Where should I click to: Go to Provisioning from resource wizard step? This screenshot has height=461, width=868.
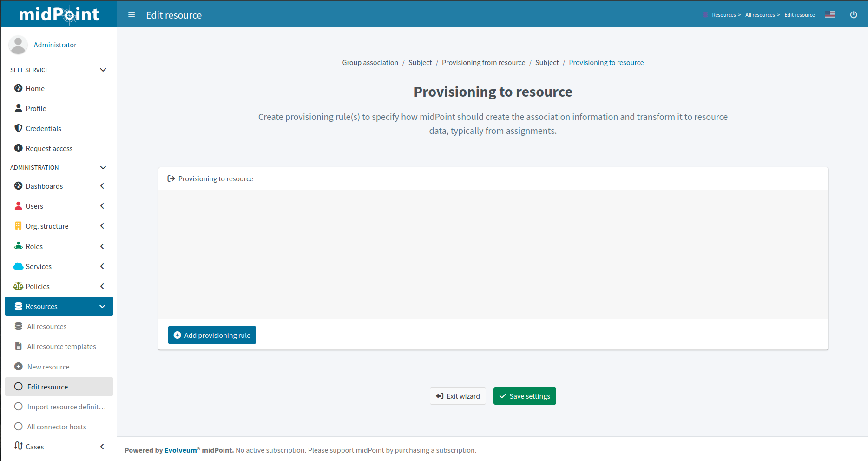point(483,63)
